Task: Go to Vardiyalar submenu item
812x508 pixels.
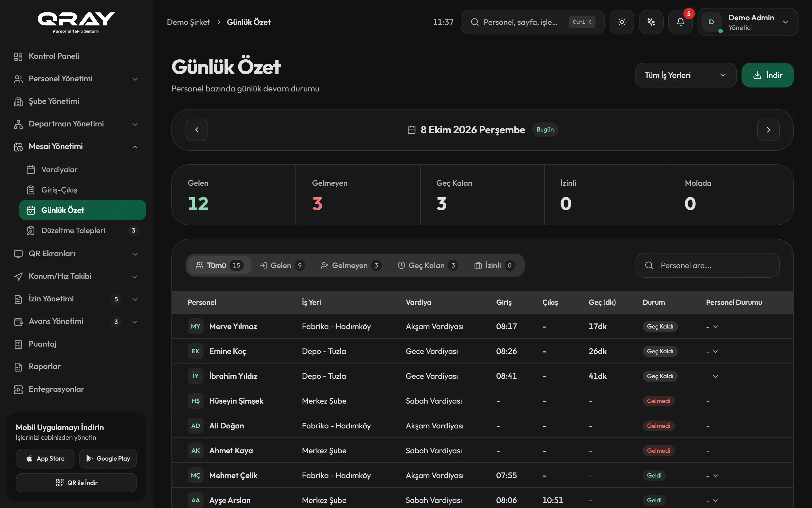Action: tap(83, 170)
